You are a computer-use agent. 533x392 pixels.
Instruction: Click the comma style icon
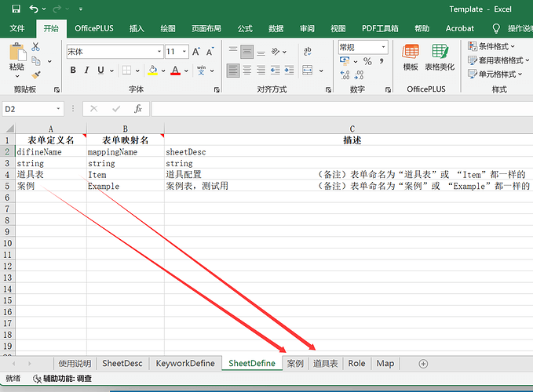click(x=381, y=61)
